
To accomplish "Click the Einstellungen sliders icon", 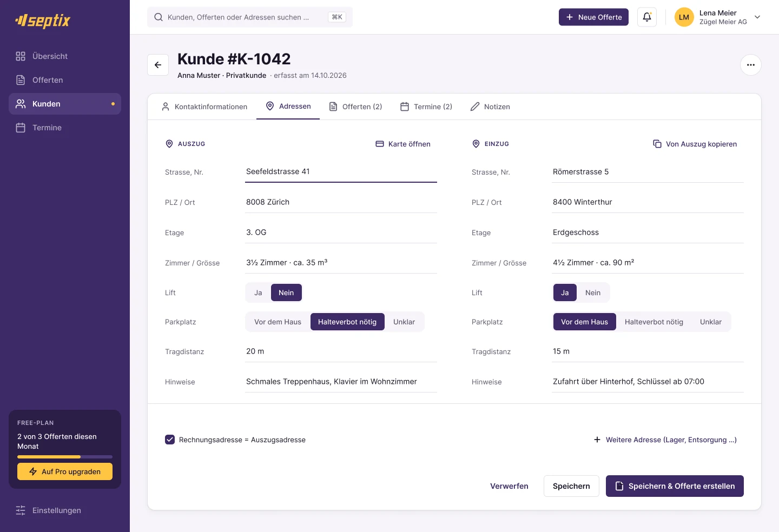I will tap(21, 510).
